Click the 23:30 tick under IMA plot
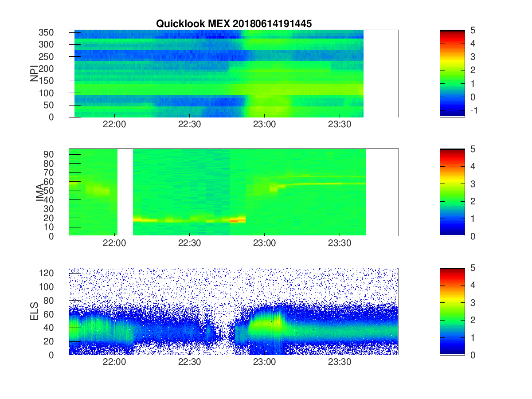Viewport: 532px width, 399px height. pyautogui.click(x=340, y=243)
